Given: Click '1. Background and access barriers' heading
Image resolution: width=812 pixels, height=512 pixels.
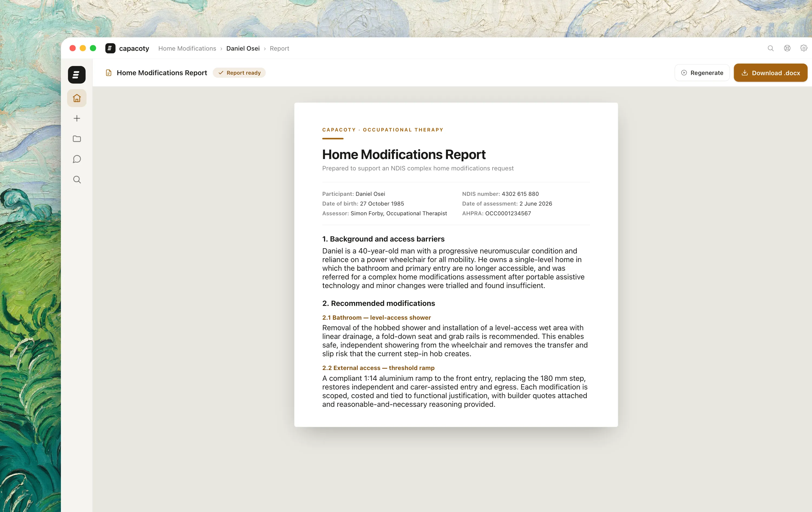Looking at the screenshot, I should [383, 239].
